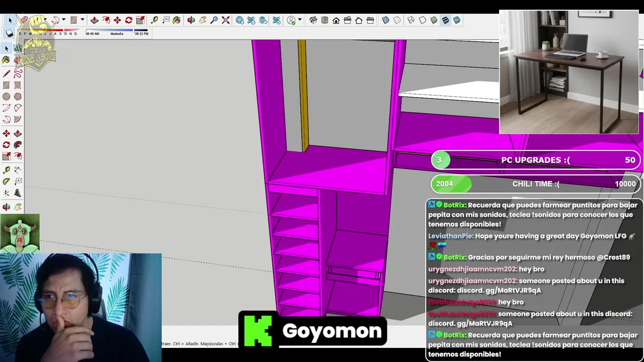The image size is (644, 362).
Task: Enable Wireframe face style
Action: [x=411, y=20]
